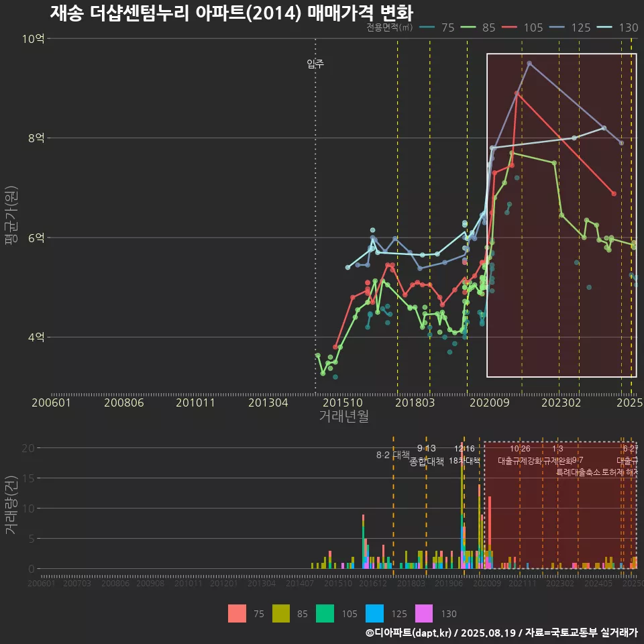Click the 특례대출축소 policy label
644x644 pixels.
[x=578, y=472]
